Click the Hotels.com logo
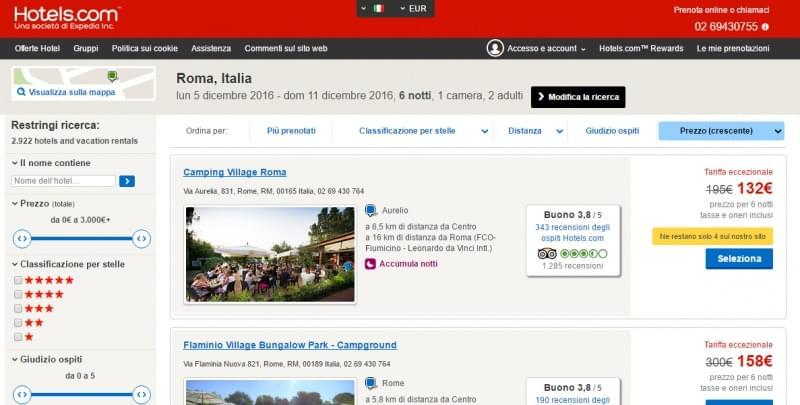 [66, 16]
